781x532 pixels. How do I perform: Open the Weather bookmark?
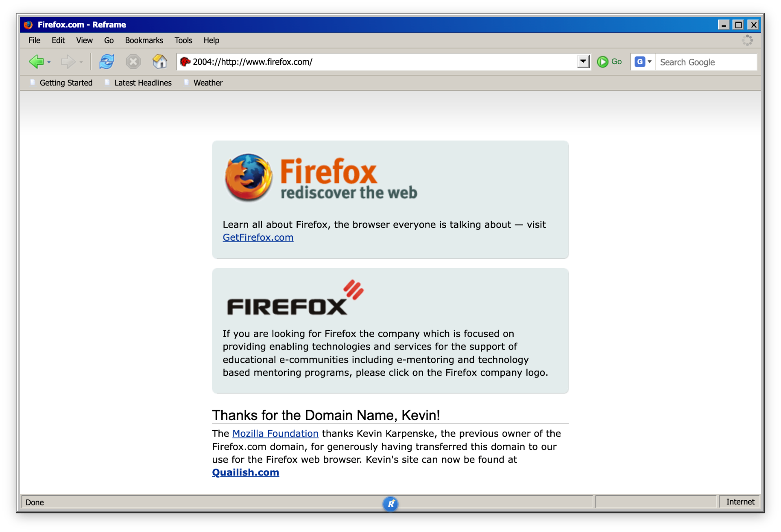pyautogui.click(x=203, y=83)
